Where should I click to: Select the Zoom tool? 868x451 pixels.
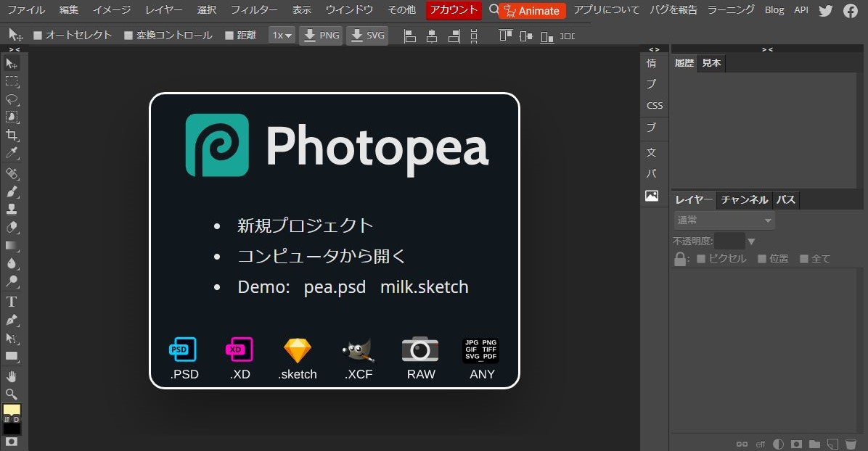coord(12,394)
